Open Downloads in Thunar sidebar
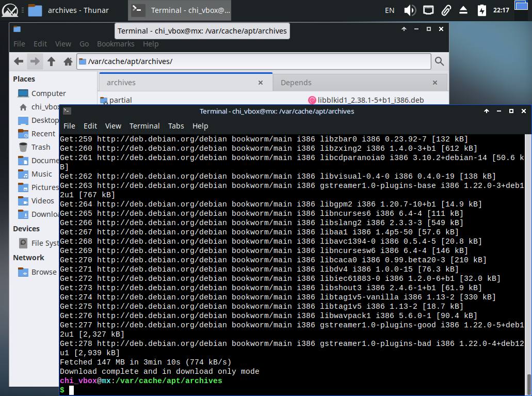This screenshot has height=396, width=532. [38, 214]
